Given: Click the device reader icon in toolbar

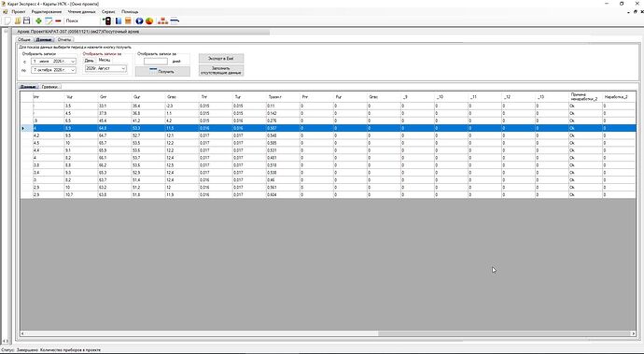Looking at the screenshot, I should (x=107, y=21).
